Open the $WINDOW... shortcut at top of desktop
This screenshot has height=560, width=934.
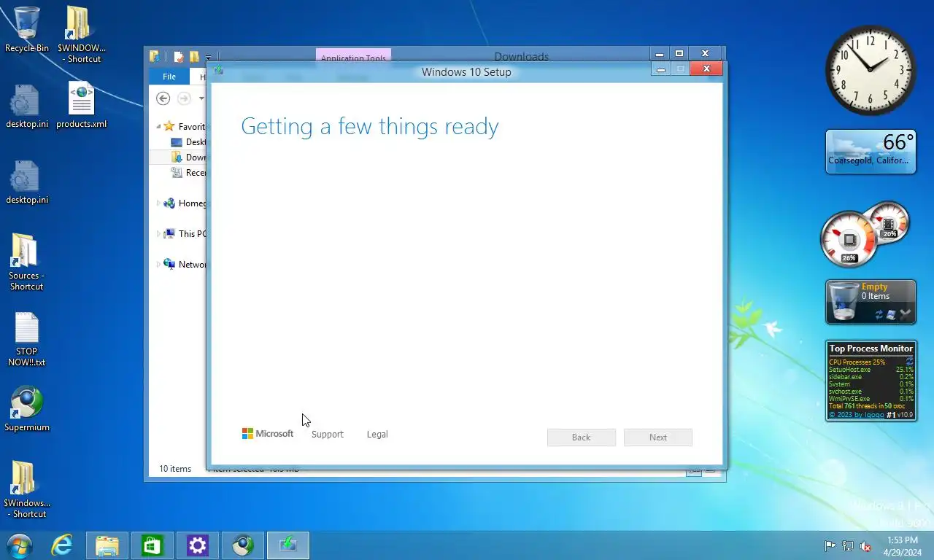(81, 34)
